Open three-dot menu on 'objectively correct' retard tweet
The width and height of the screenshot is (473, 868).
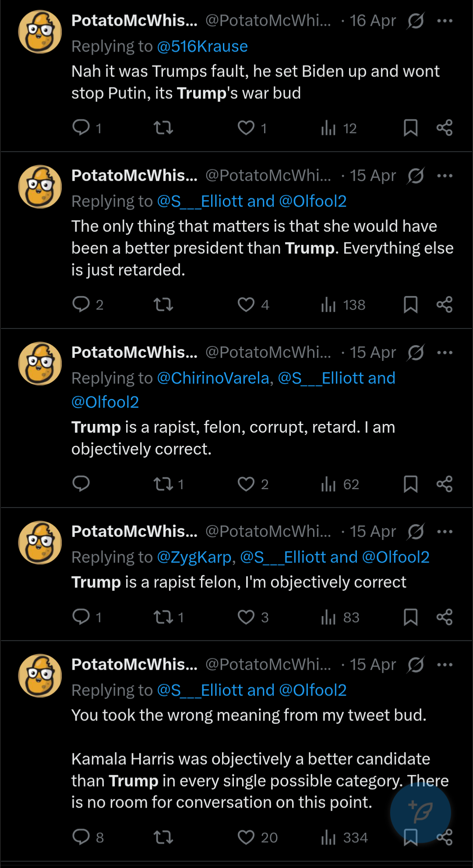445,353
